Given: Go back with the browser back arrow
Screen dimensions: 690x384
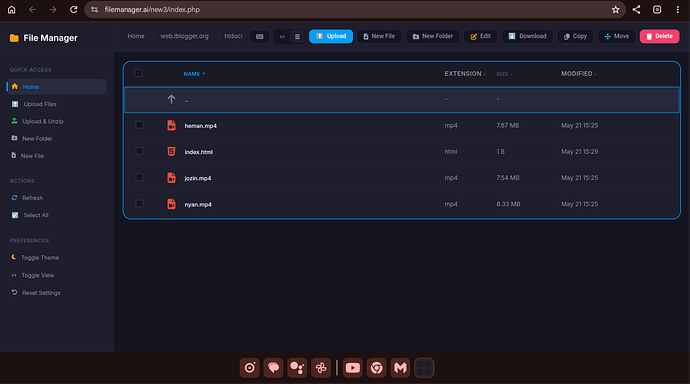Looking at the screenshot, I should tap(32, 10).
